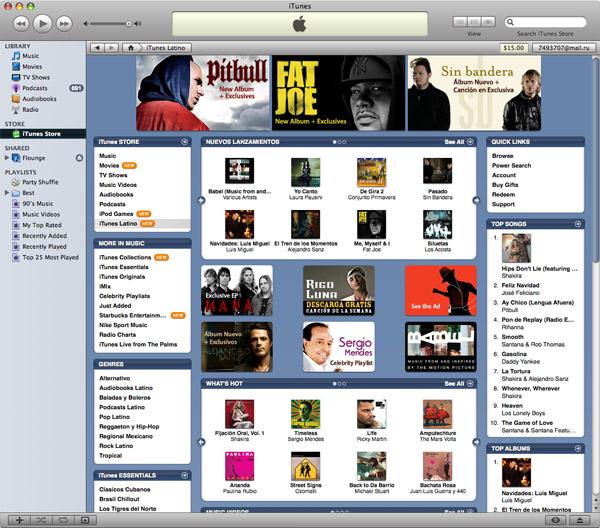This screenshot has width=600, height=528.
Task: Eject the Flounge shared library
Action: [x=79, y=158]
